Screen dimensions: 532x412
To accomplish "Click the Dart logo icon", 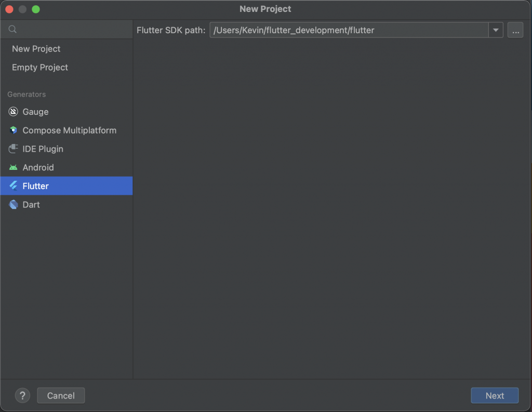I will (13, 204).
